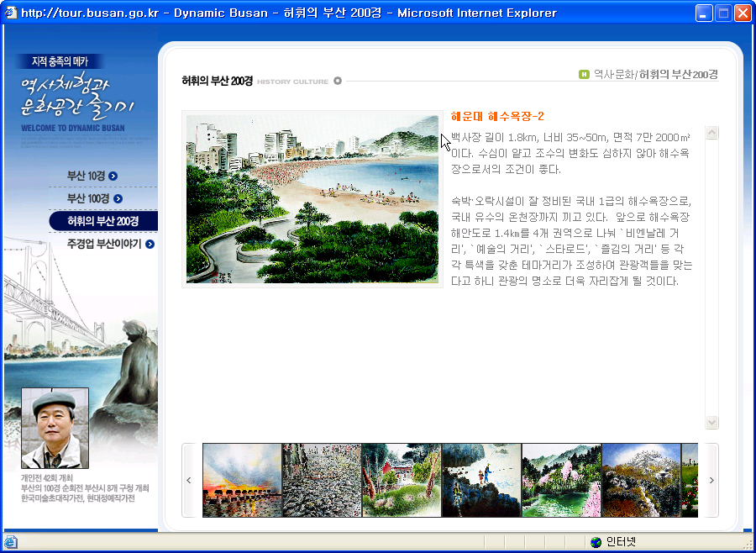Open the rocky mountain peak painting thumbnail
This screenshot has height=553, width=756.
tap(642, 480)
